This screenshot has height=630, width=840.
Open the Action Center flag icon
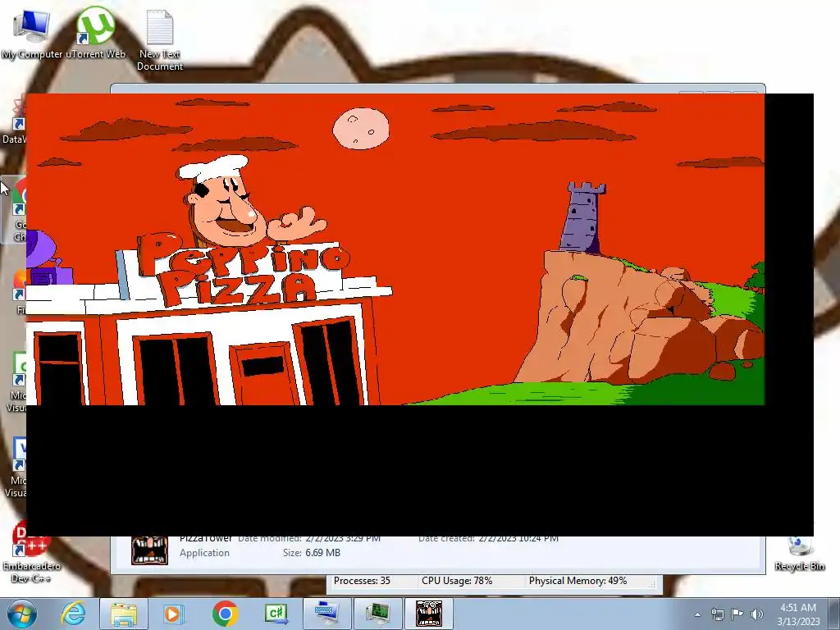pos(737,614)
